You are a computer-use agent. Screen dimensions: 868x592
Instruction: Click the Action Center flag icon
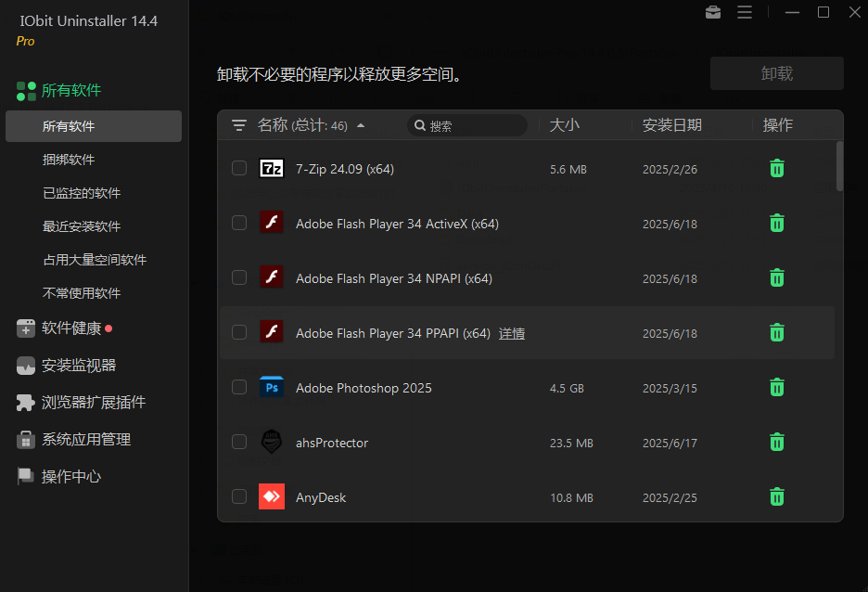(x=25, y=476)
